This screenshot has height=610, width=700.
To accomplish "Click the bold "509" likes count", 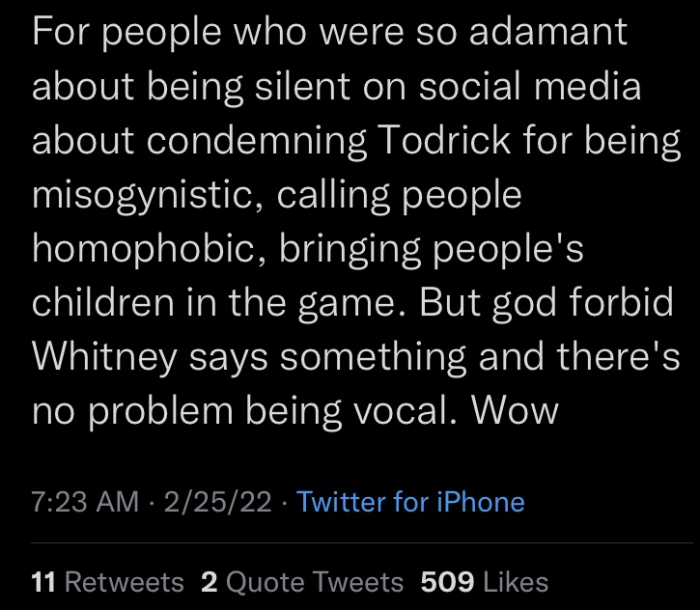I will (x=447, y=582).
